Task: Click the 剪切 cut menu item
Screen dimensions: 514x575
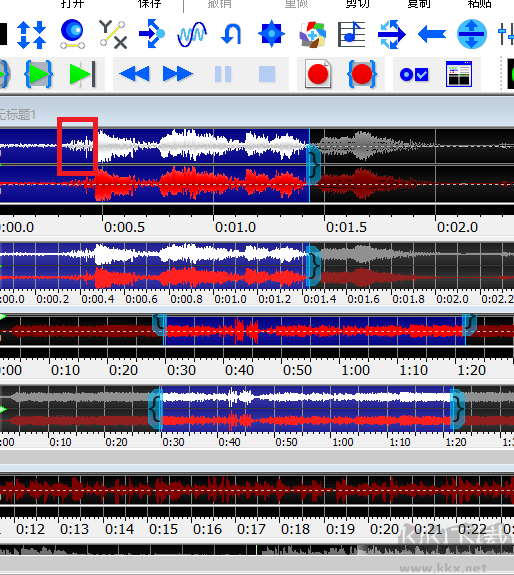Action: pyautogui.click(x=358, y=4)
